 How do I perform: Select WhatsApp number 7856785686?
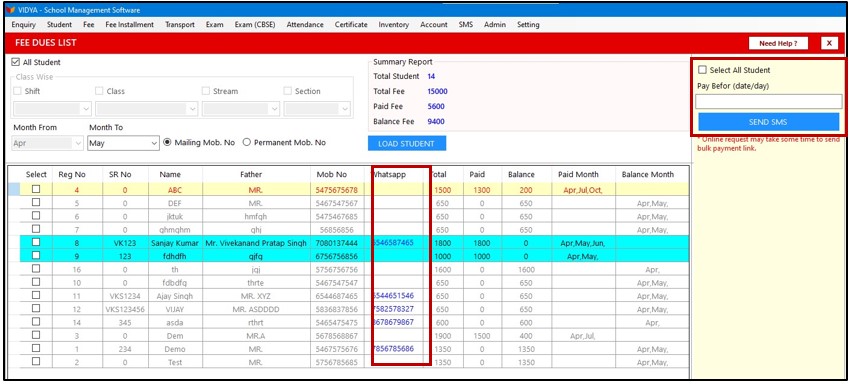[394, 349]
